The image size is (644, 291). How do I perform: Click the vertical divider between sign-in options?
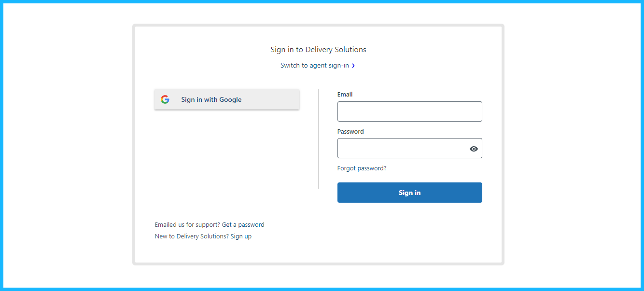tap(319, 139)
